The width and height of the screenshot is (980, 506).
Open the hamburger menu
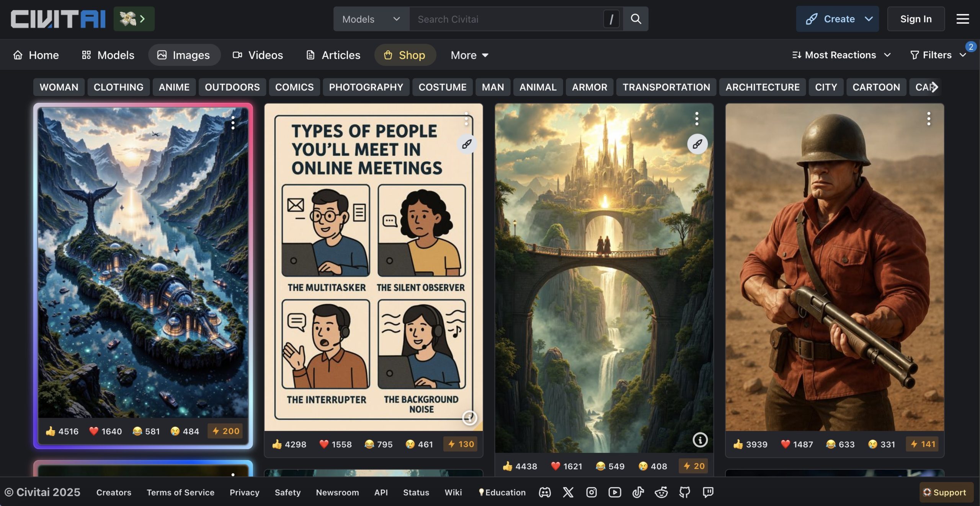coord(962,19)
